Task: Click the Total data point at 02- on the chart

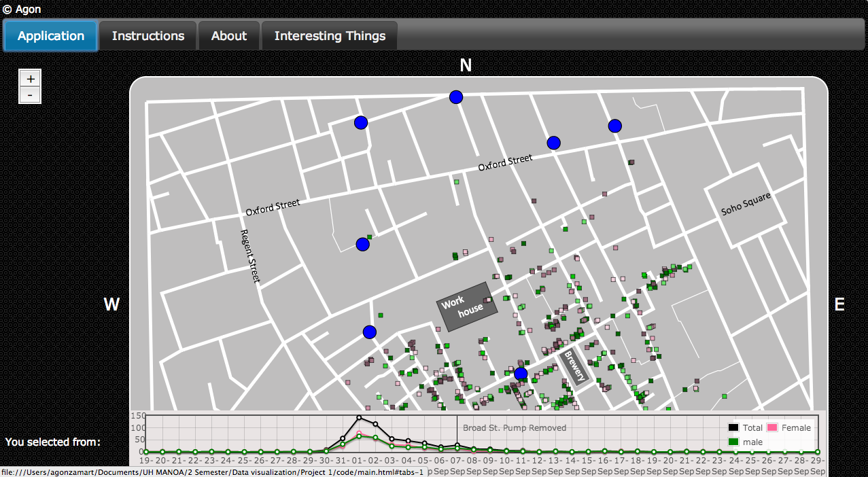Action: click(x=375, y=423)
